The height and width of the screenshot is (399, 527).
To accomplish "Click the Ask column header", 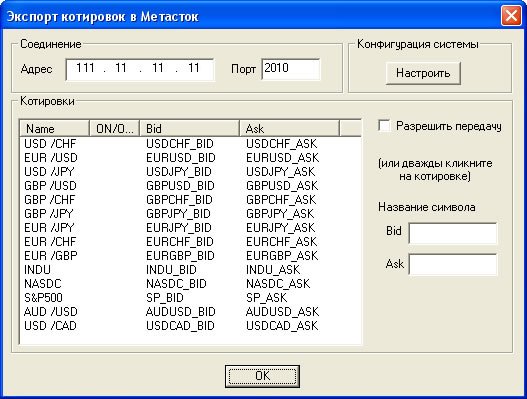I will coord(289,128).
